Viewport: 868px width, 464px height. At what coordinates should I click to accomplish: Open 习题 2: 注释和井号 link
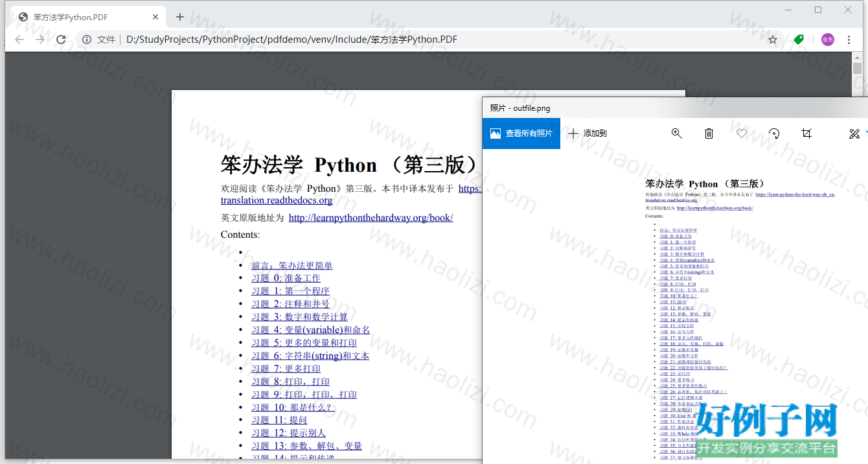coord(290,304)
